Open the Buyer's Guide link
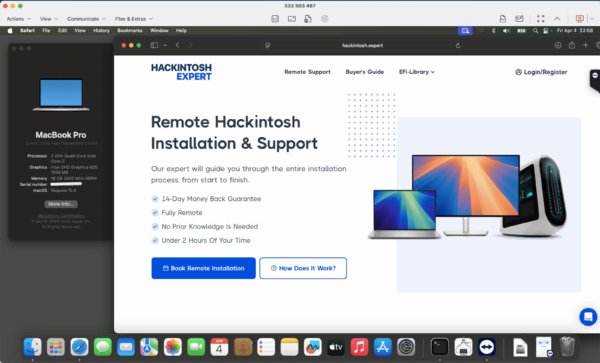Screen dimensions: 600x363 (365, 72)
